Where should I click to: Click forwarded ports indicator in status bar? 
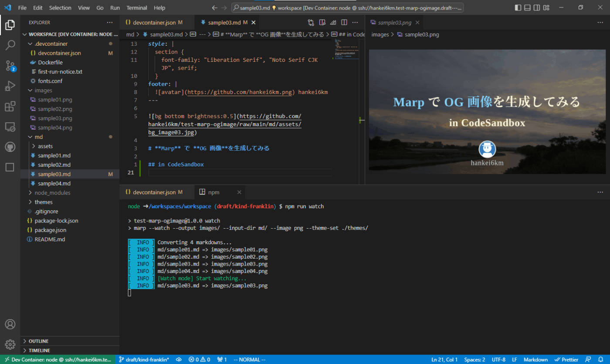click(x=222, y=360)
